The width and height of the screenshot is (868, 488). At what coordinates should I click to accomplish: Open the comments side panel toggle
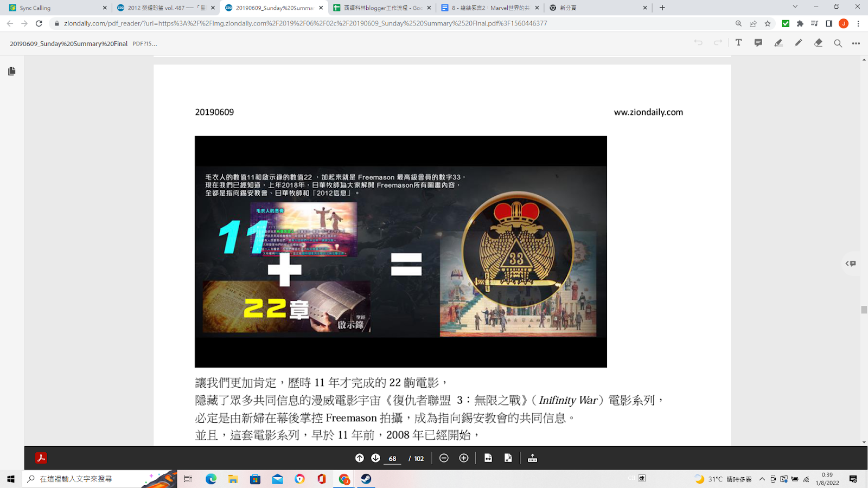click(x=851, y=264)
